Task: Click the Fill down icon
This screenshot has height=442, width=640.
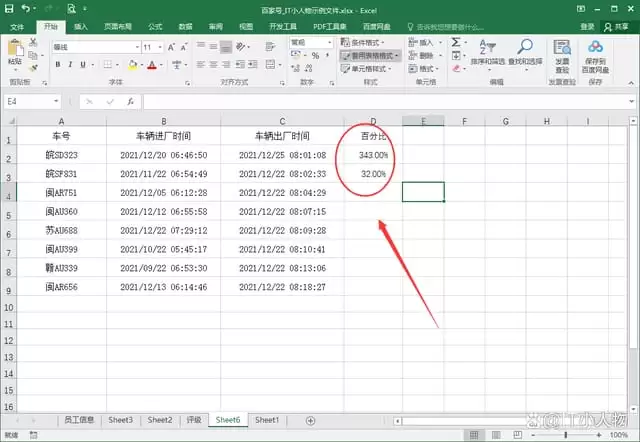Action: click(456, 56)
